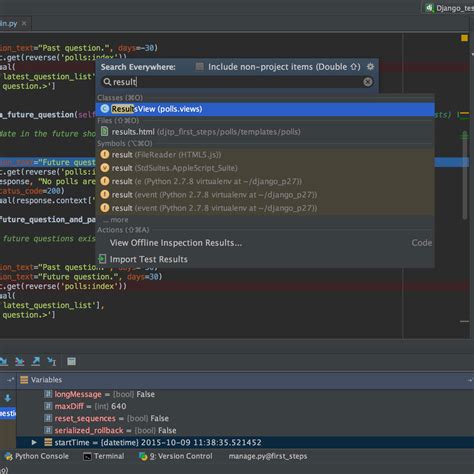The width and height of the screenshot is (474, 474).
Task: Click the field icon beside longMessage
Action: 48,394
